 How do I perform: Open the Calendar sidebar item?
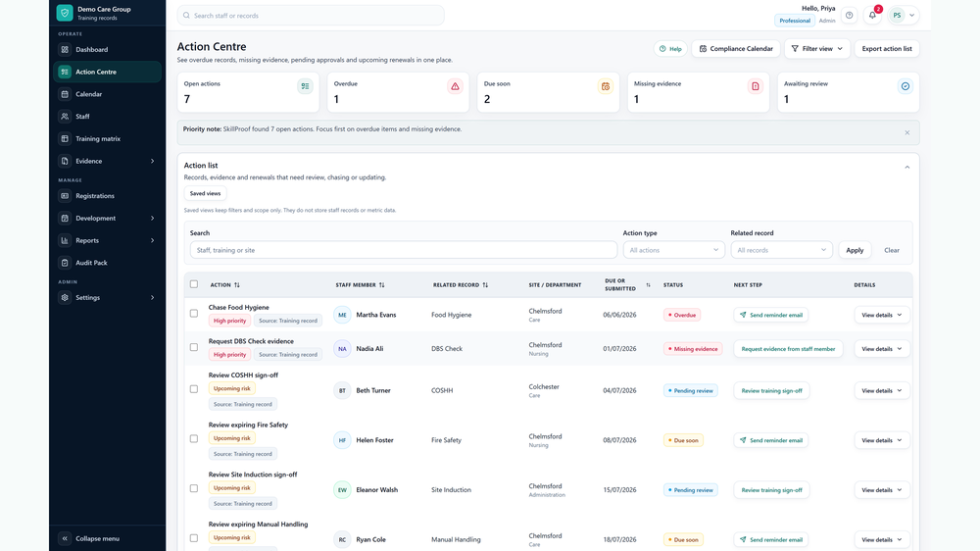[x=107, y=94]
